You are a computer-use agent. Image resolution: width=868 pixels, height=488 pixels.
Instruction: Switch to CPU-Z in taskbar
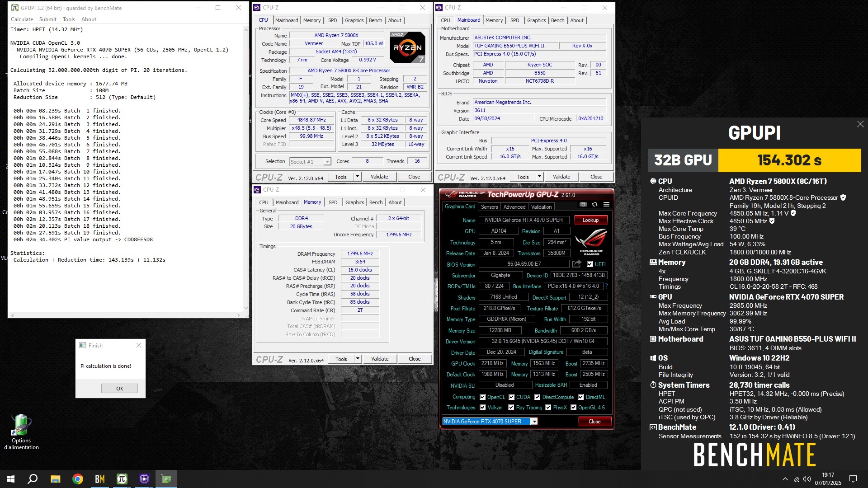coord(144,479)
